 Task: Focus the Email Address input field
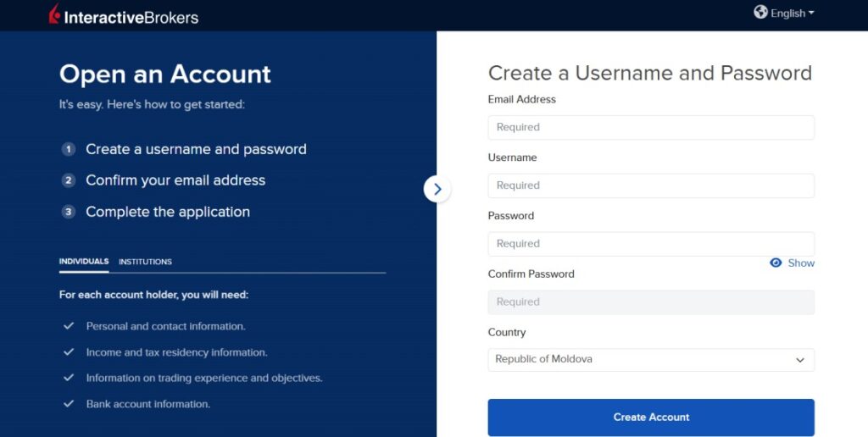(x=651, y=127)
